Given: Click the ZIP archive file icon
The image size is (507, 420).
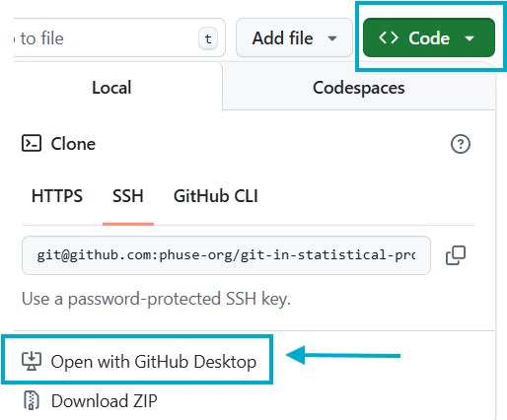Looking at the screenshot, I should (32, 400).
